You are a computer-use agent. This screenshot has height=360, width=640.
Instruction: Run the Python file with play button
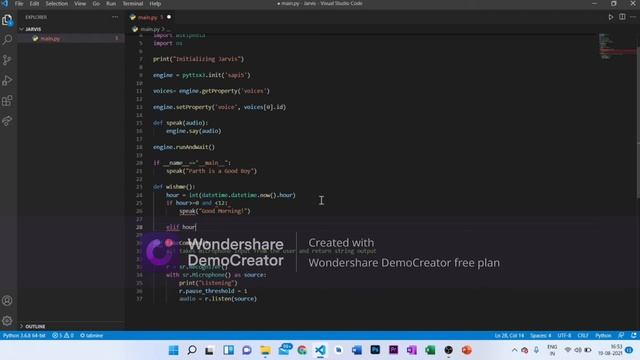(x=611, y=17)
